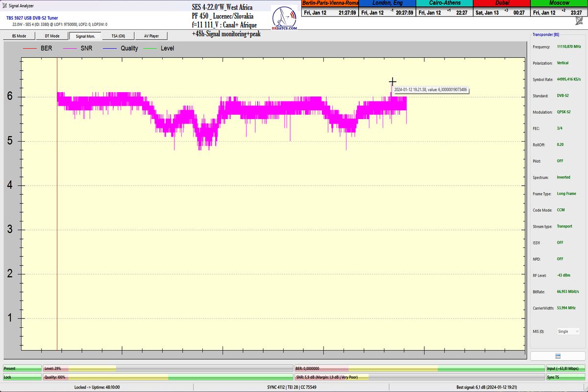Open the AV Player tab
The image size is (588, 392).
pos(151,36)
